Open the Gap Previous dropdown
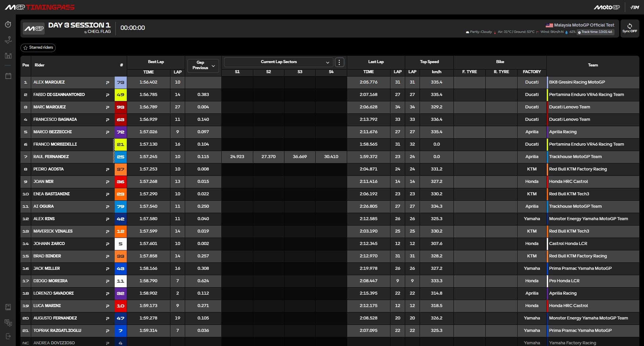This screenshot has height=346, width=644. 203,65
